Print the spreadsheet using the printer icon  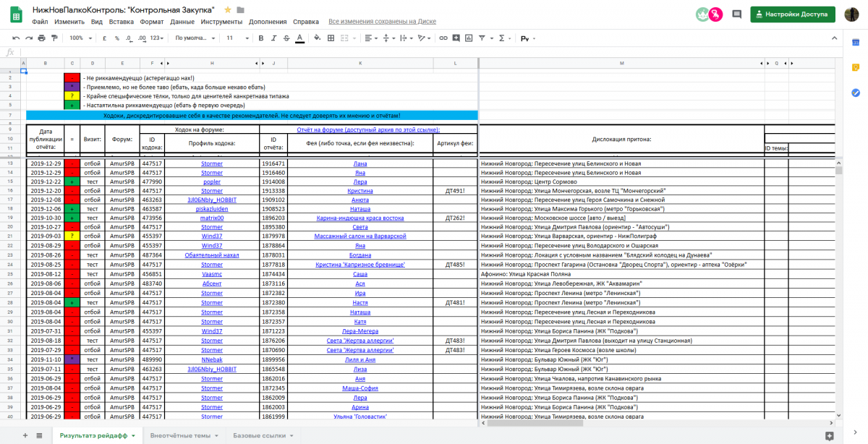pos(41,38)
